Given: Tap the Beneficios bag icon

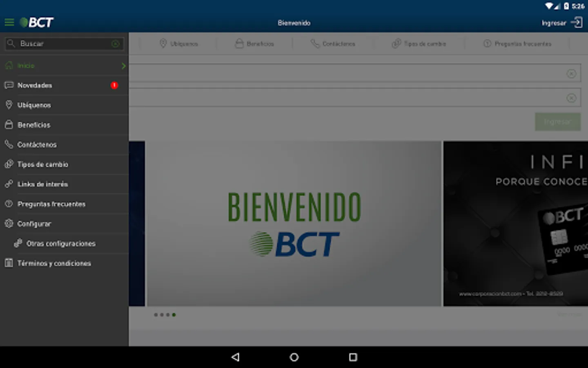Looking at the screenshot, I should 9,124.
